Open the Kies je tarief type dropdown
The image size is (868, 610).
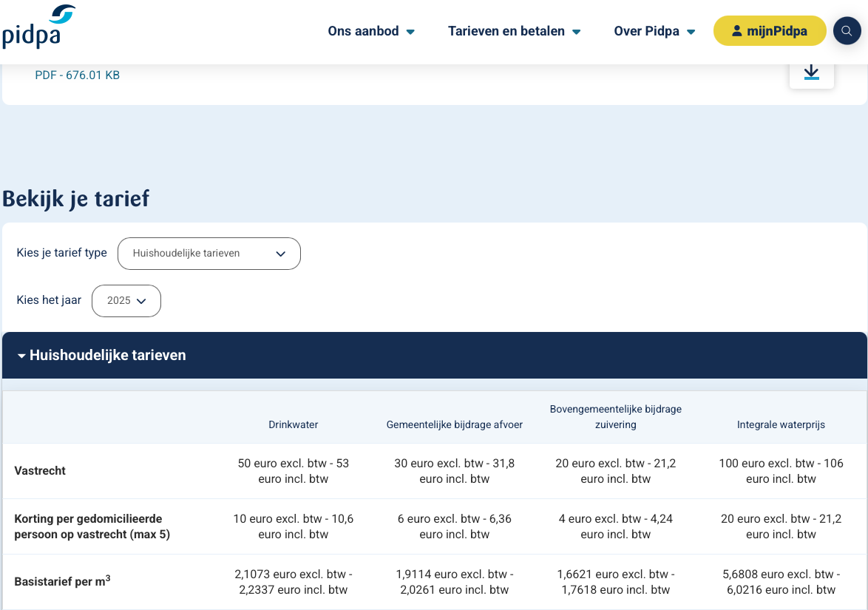209,254
